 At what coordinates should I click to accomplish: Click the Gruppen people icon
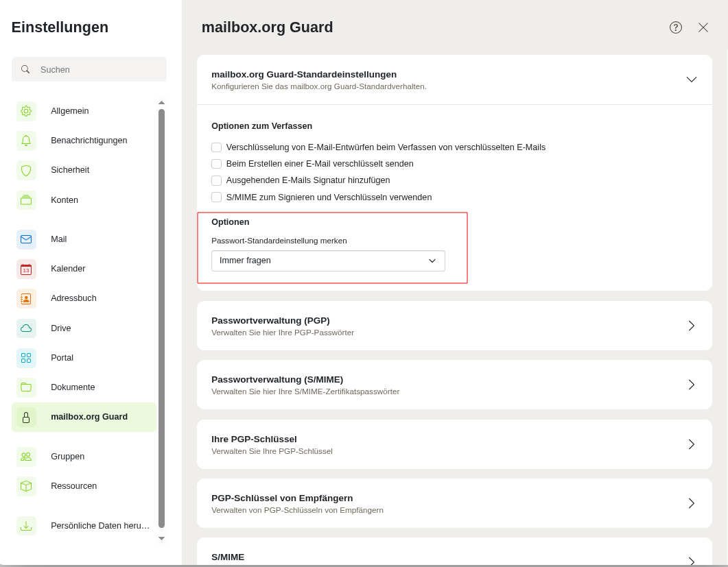click(26, 457)
